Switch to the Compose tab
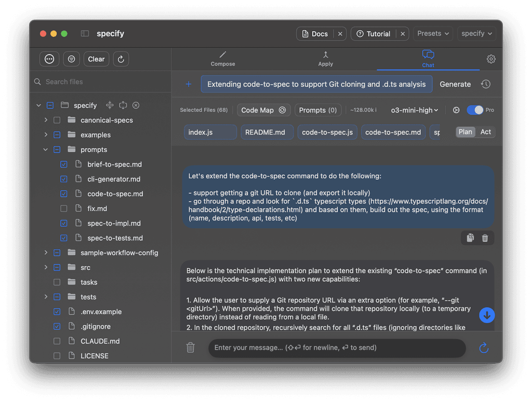Image resolution: width=532 pixels, height=402 pixels. (223, 59)
